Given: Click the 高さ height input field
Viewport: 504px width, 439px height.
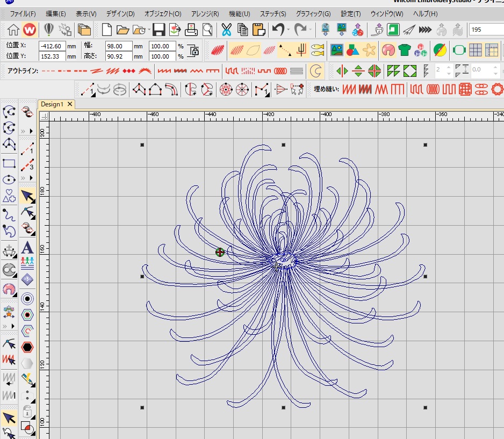Looking at the screenshot, I should 119,56.
